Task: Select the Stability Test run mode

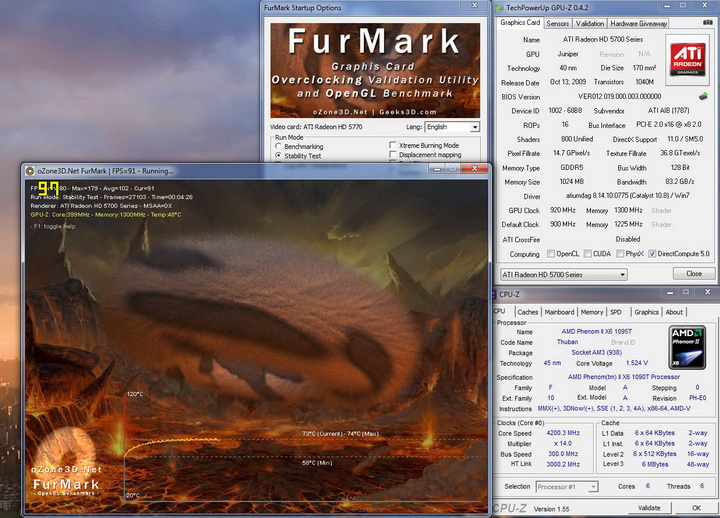Action: (x=278, y=156)
